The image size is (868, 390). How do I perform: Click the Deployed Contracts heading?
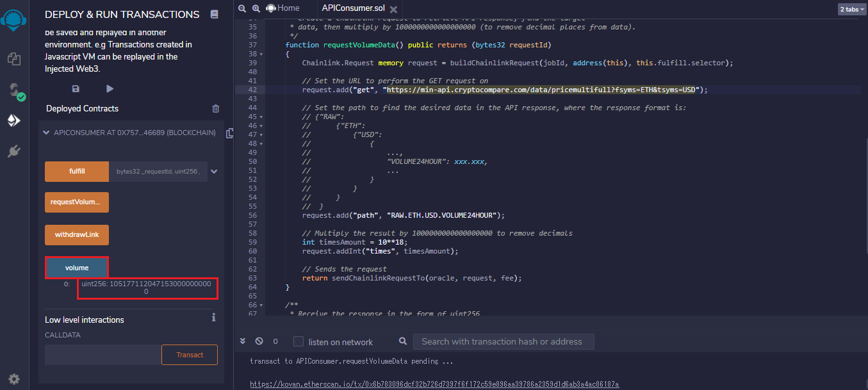[82, 109]
